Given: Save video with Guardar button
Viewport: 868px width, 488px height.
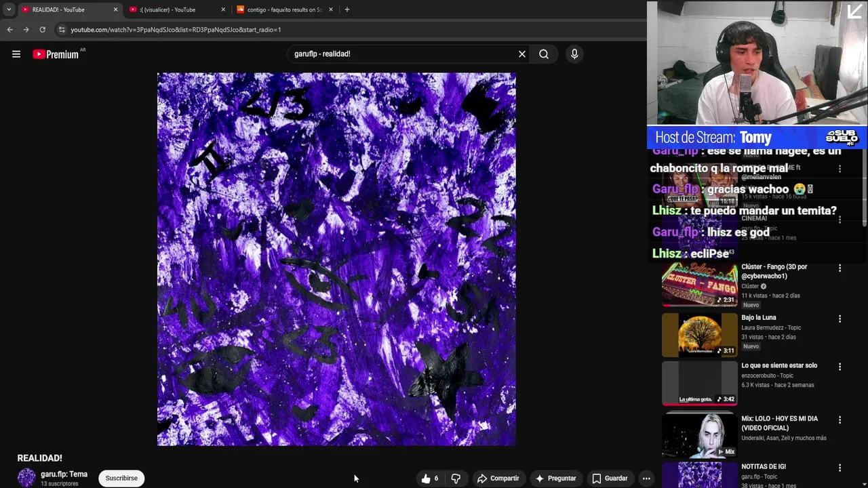Looking at the screenshot, I should click(x=610, y=479).
